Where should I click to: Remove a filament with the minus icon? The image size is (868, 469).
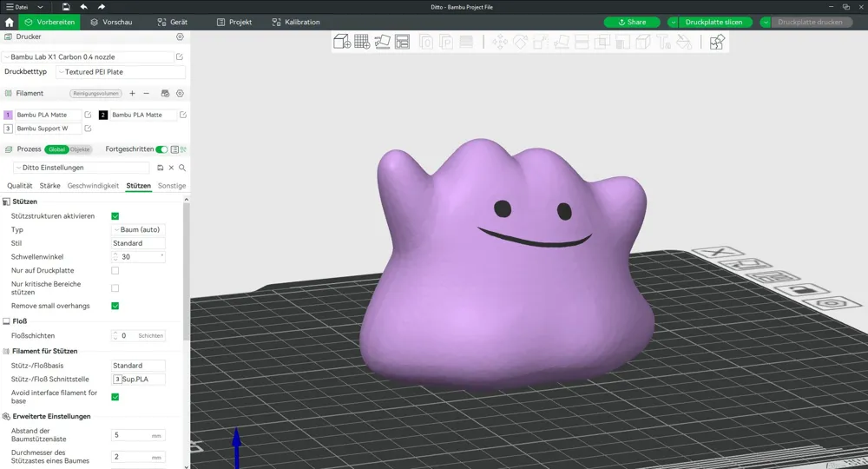tap(146, 94)
